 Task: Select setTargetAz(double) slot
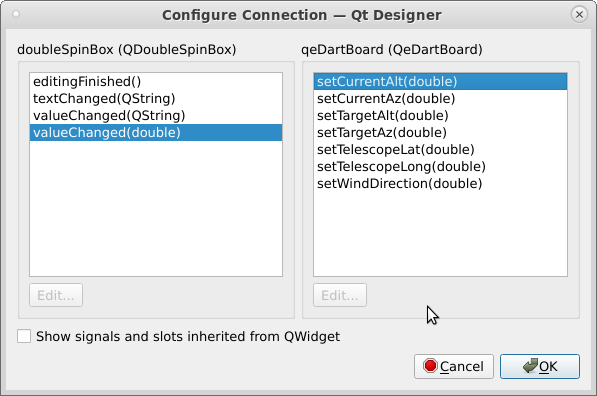pyautogui.click(x=440, y=133)
